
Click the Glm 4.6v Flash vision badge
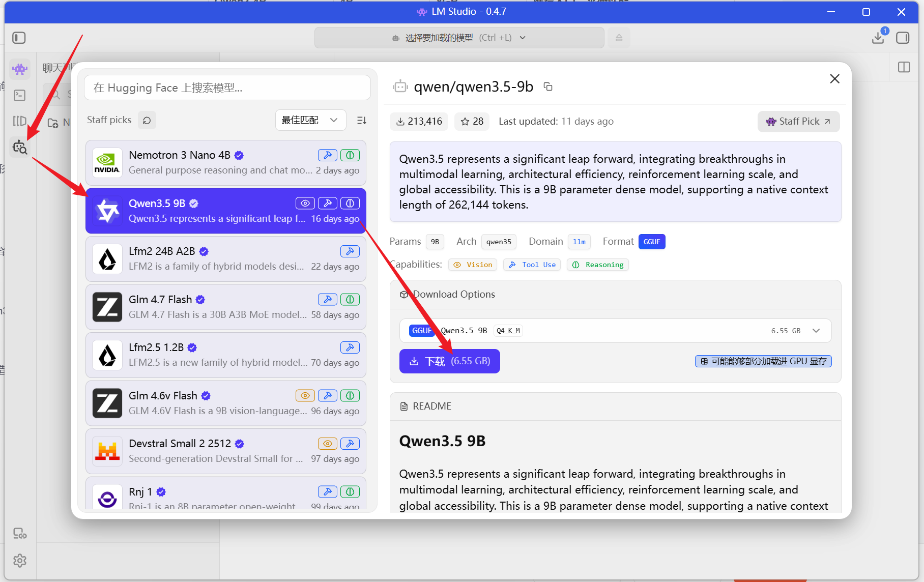305,396
